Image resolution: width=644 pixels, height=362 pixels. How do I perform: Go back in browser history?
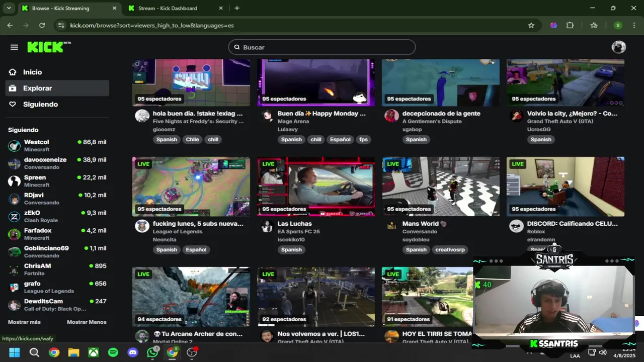pos(10,25)
